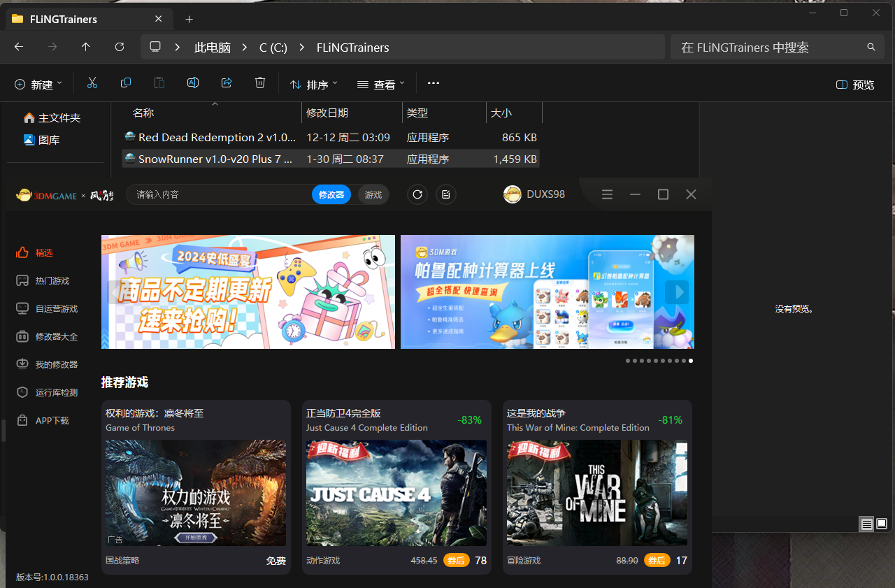
Task: Open 主文件夹 in navigation pane
Action: (53, 118)
